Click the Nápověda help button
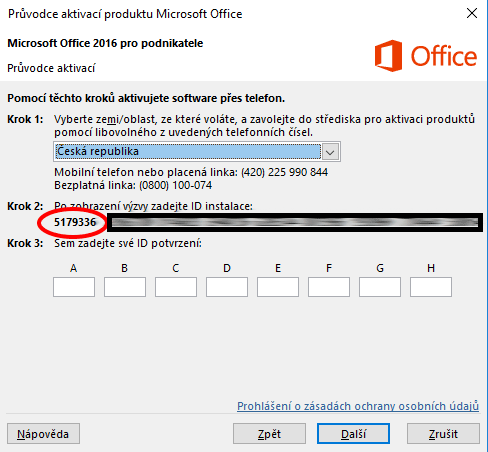488x452 pixels. tap(43, 434)
